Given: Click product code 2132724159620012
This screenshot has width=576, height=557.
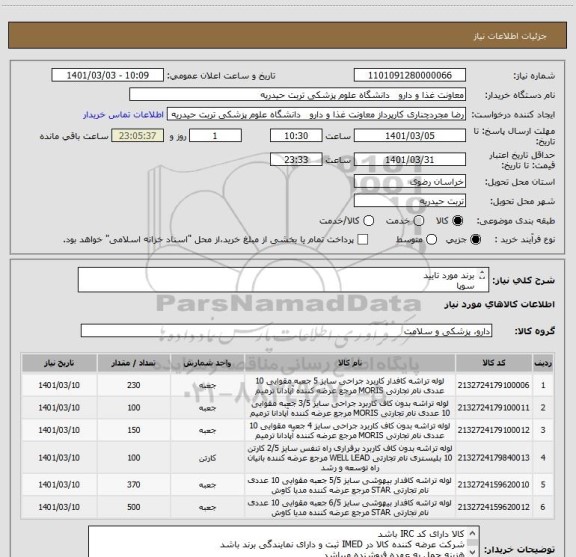Looking at the screenshot, I should (x=493, y=507).
